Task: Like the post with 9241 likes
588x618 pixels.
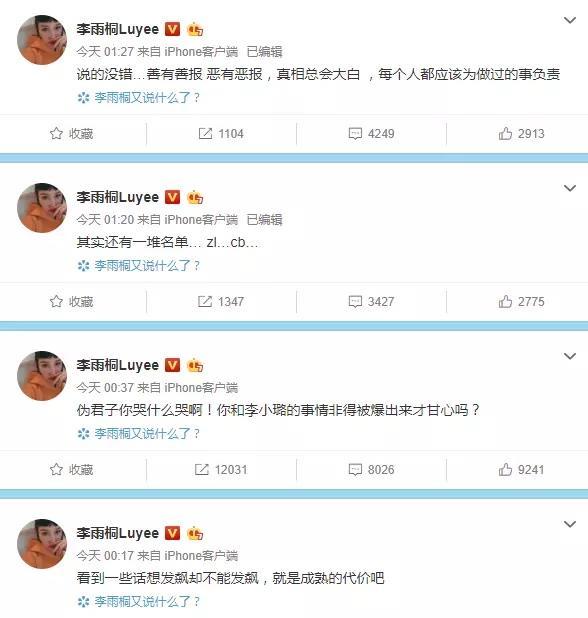Action: point(521,469)
